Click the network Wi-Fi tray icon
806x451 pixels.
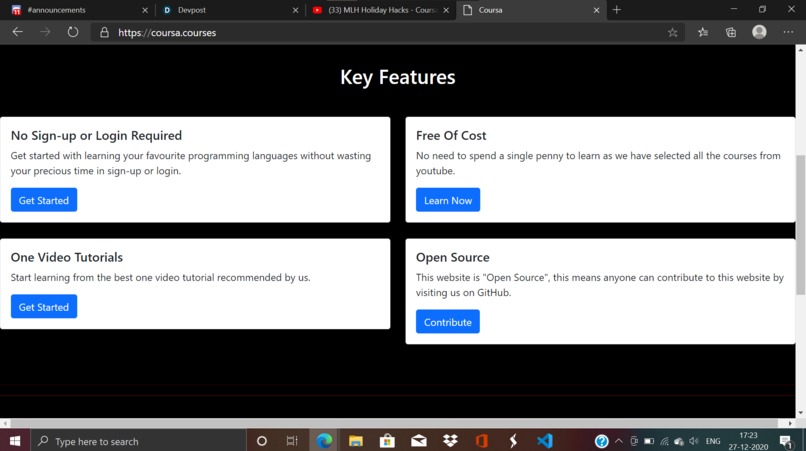tap(665, 441)
